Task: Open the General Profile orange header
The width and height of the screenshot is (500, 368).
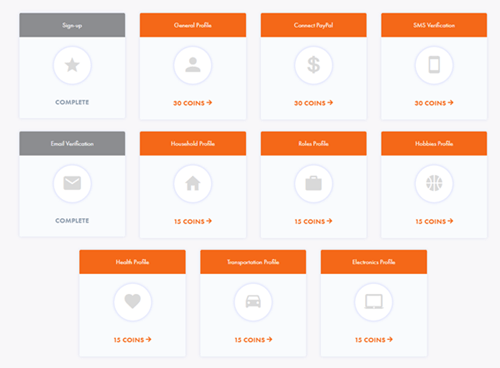Action: (x=193, y=25)
